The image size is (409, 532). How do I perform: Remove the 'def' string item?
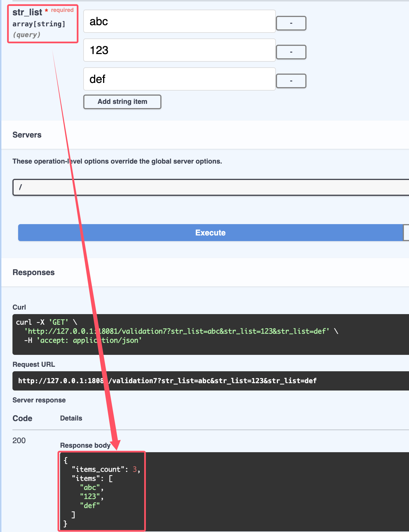pos(291,81)
